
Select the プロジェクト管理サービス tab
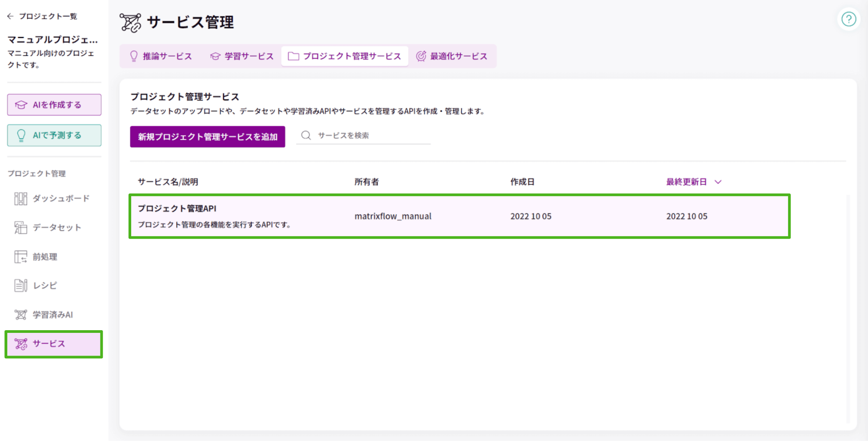[x=345, y=56]
